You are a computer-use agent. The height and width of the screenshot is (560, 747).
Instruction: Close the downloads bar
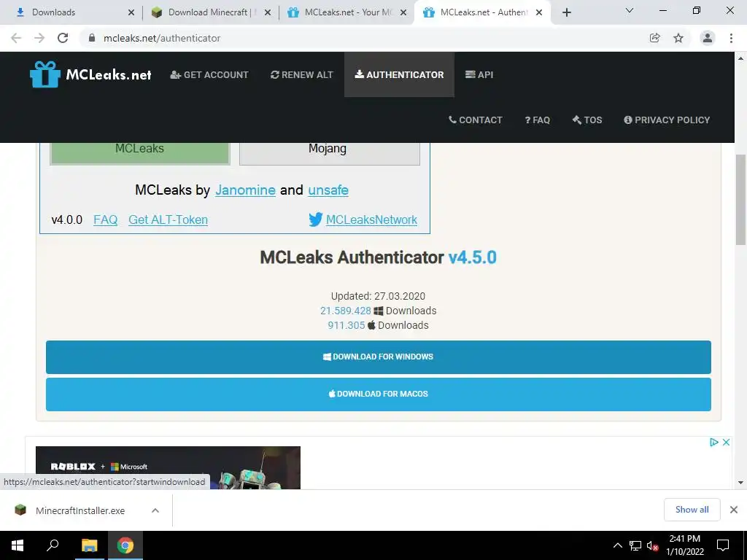pos(734,510)
